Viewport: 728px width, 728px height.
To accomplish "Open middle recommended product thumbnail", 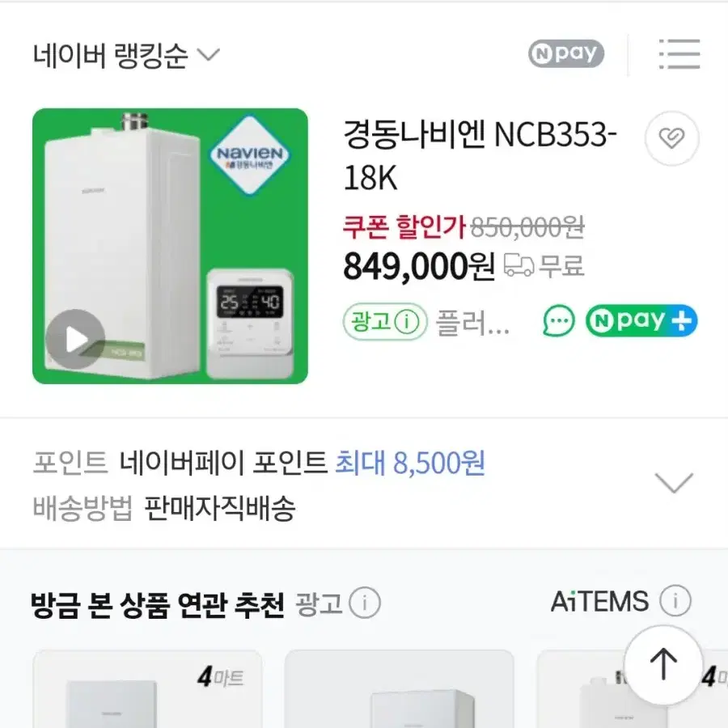I will pyautogui.click(x=400, y=689).
